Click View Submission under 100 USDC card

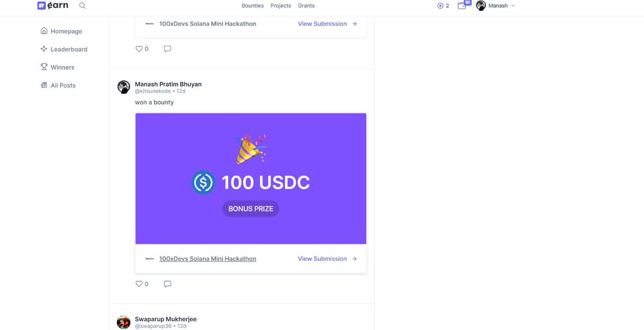(x=323, y=259)
